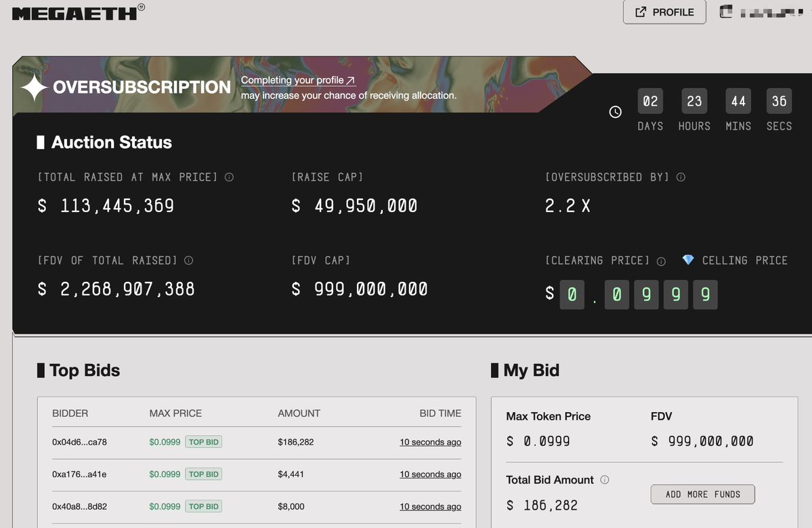
Task: Click the BIDDER column header
Action: (x=70, y=413)
